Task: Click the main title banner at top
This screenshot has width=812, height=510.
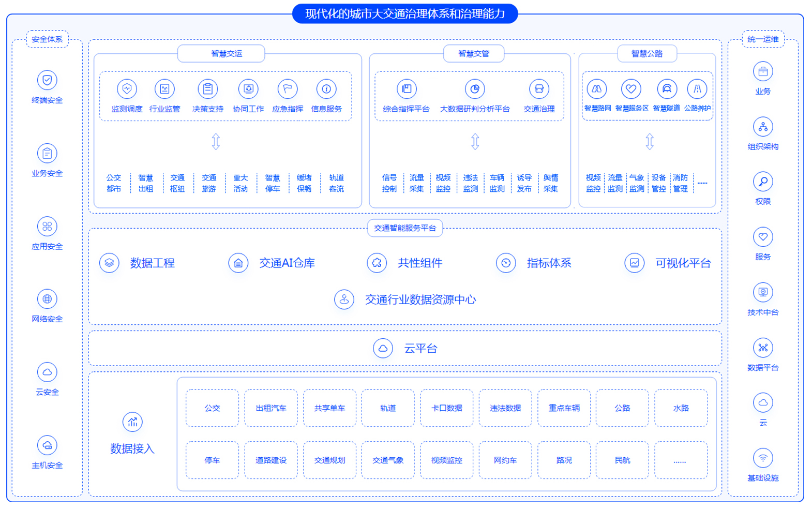Action: pos(405,14)
